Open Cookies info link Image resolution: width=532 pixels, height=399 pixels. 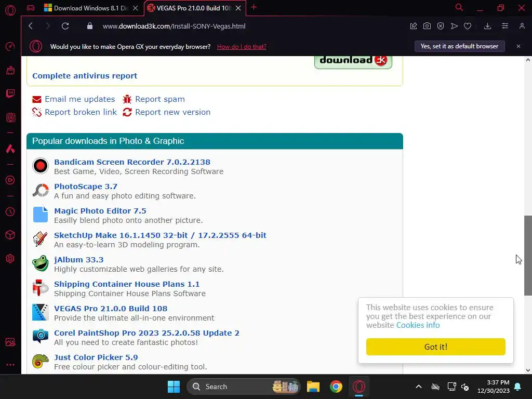tap(418, 325)
